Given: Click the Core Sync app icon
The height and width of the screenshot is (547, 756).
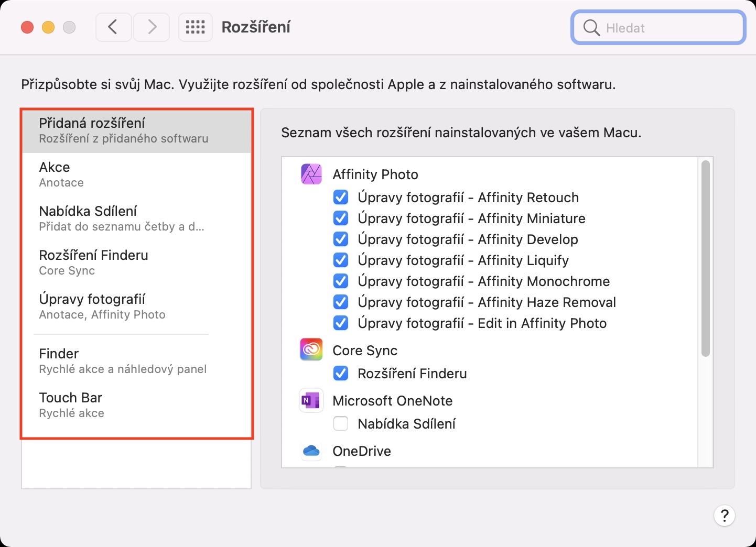Looking at the screenshot, I should pos(311,349).
